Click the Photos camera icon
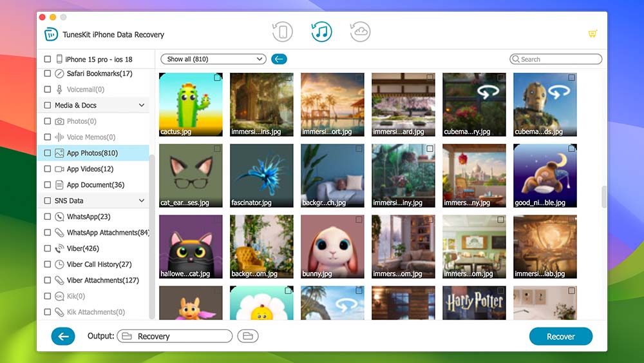 pyautogui.click(x=59, y=121)
